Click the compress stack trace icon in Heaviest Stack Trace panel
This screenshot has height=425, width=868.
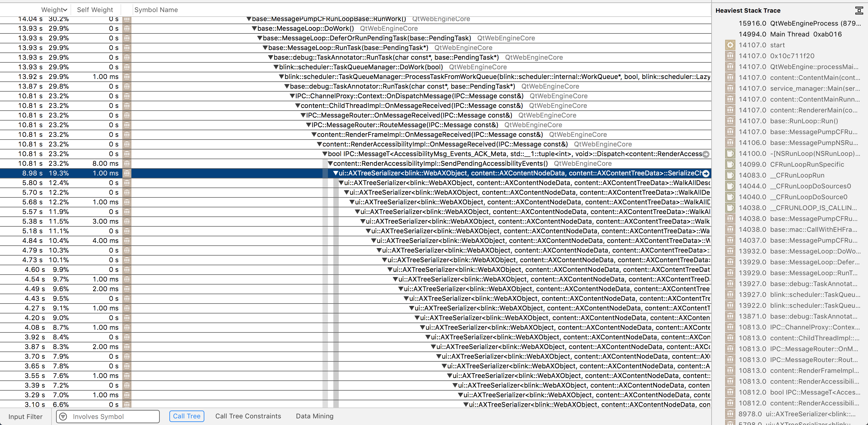tap(858, 10)
